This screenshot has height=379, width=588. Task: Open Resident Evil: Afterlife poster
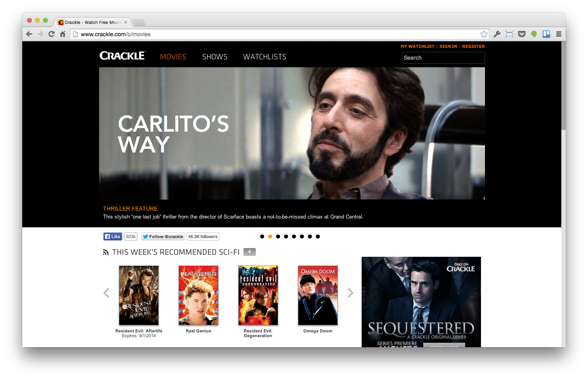click(x=139, y=295)
